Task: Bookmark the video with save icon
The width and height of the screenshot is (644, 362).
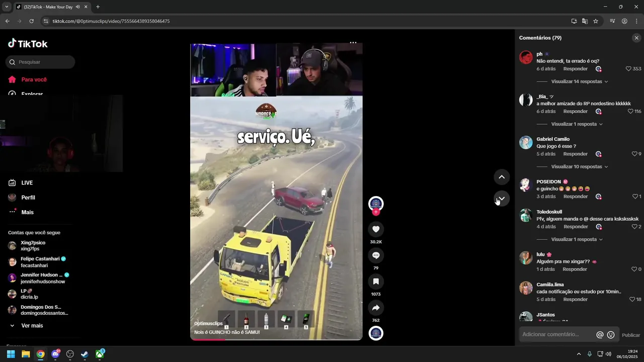Action: coord(376,282)
